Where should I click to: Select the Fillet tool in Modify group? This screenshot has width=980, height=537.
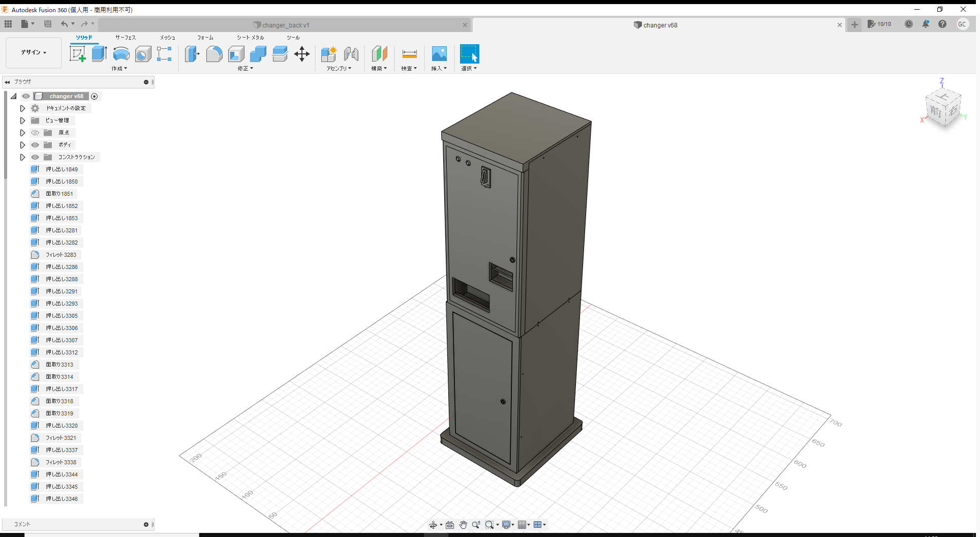[214, 53]
